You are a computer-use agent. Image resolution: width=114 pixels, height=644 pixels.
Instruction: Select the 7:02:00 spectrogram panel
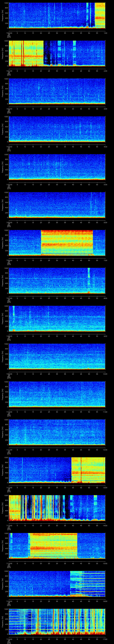pos(57,91)
